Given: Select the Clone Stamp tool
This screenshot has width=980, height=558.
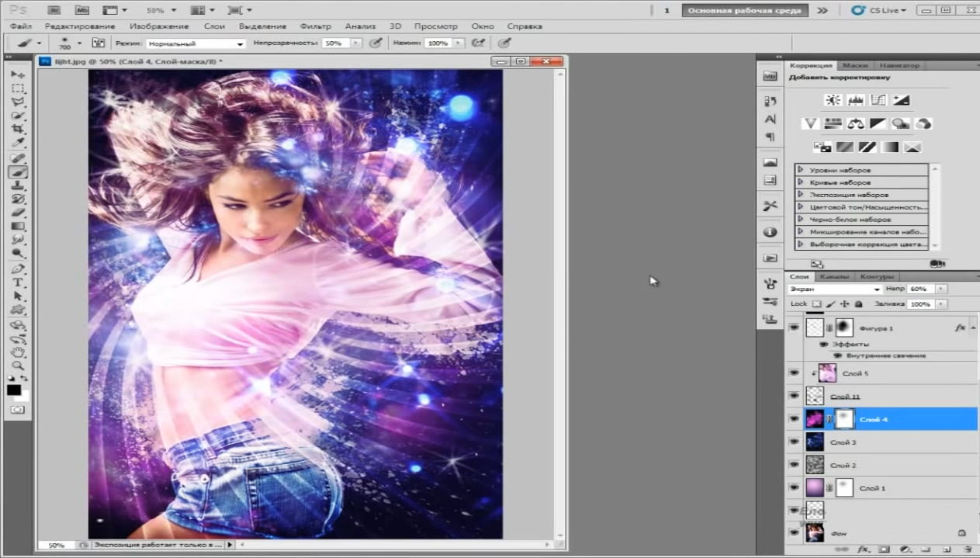Looking at the screenshot, I should pyautogui.click(x=17, y=185).
